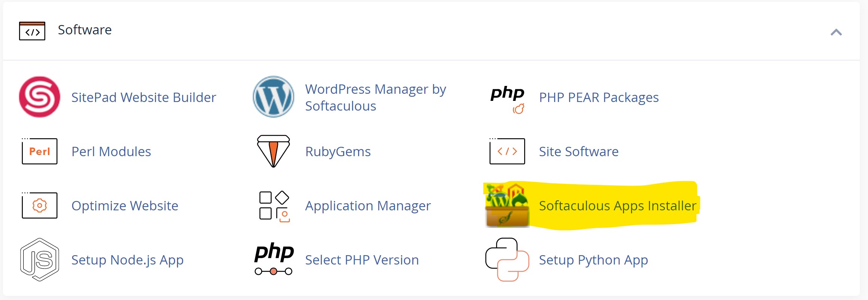Click the Softaculous toolbox icon

coord(507,205)
